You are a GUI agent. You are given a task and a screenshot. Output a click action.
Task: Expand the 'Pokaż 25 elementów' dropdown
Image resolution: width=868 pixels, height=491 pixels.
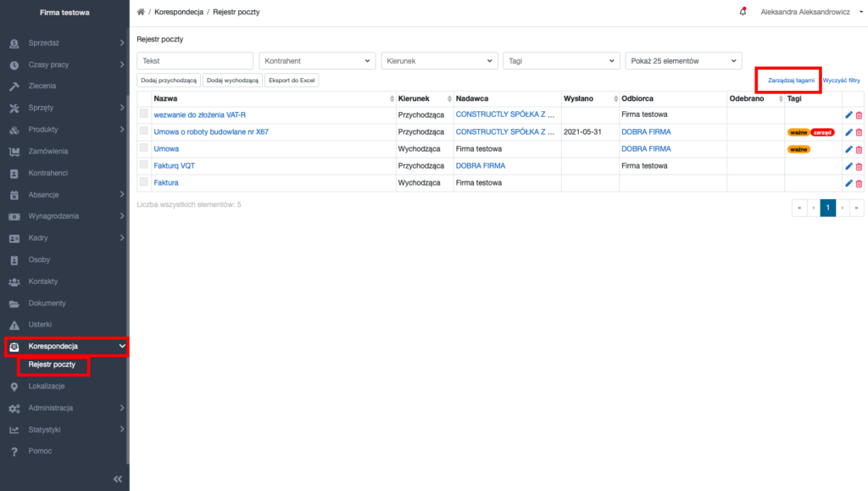point(683,61)
